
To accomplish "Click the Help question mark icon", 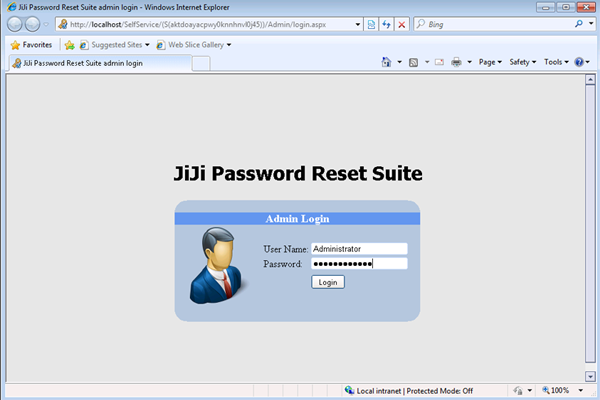I will point(579,62).
